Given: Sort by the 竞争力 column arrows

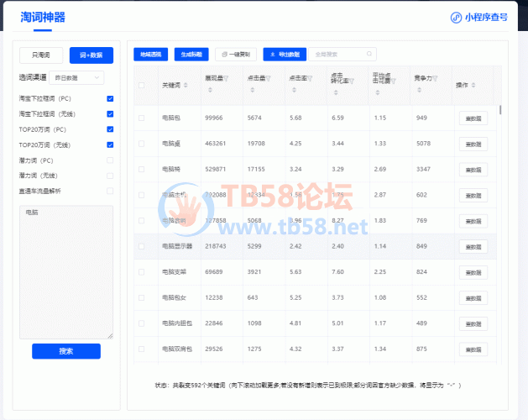Looking at the screenshot, I should coord(419,90).
